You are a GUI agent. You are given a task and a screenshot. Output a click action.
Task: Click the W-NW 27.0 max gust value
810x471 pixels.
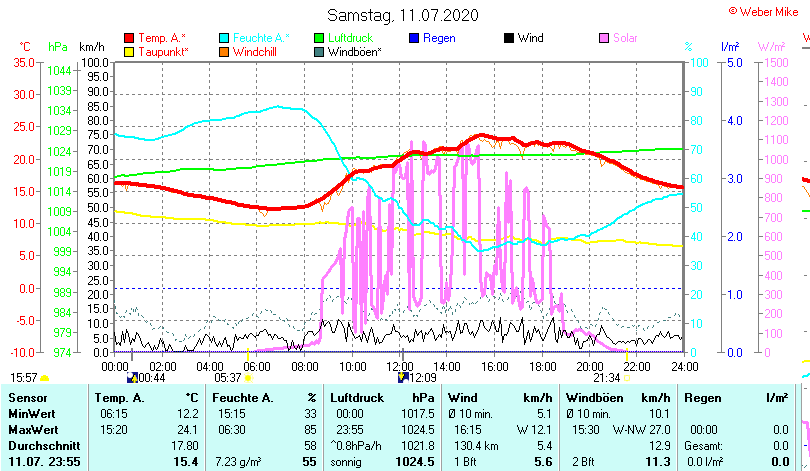click(641, 430)
